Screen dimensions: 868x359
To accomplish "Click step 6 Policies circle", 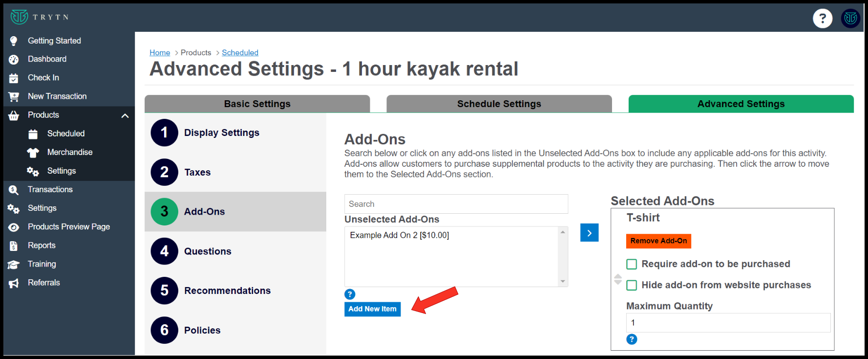I will click(x=165, y=330).
